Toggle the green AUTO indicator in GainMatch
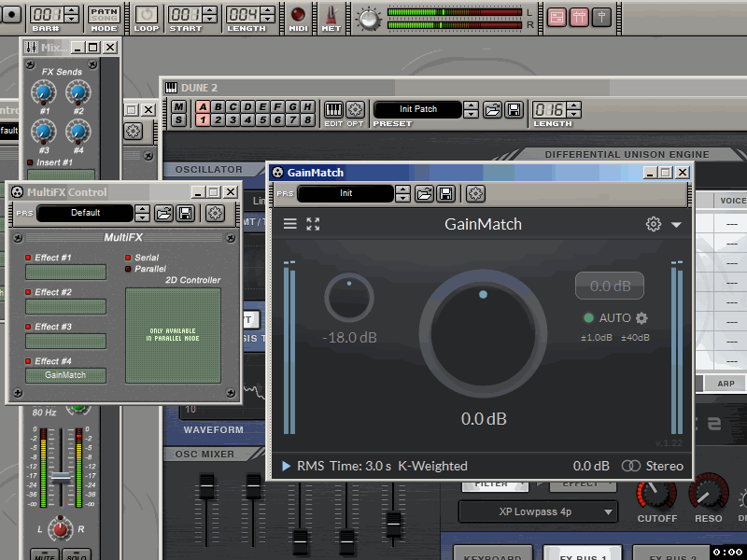The width and height of the screenshot is (747, 560). click(x=588, y=317)
